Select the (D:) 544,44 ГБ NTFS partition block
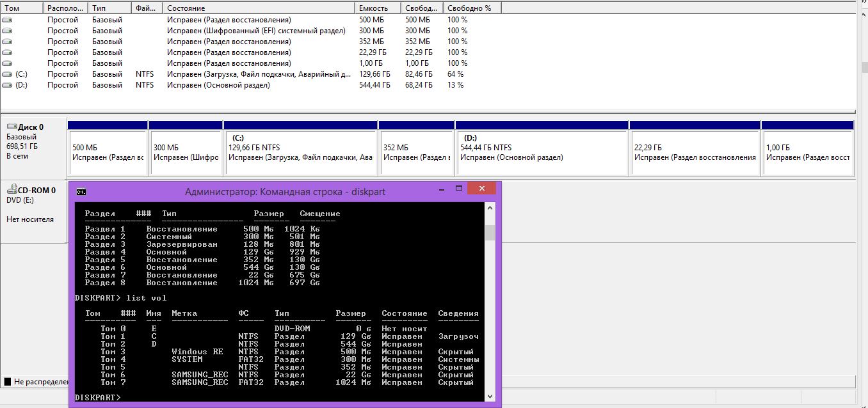 point(542,152)
